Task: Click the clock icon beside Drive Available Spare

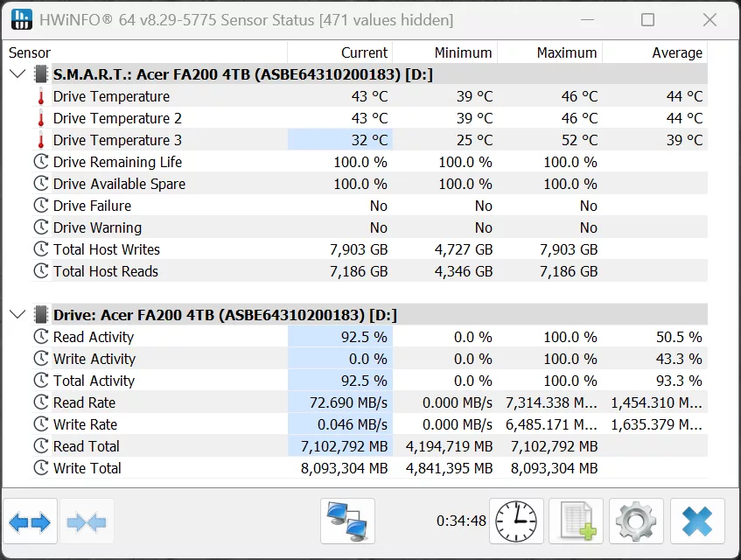Action: click(x=41, y=184)
